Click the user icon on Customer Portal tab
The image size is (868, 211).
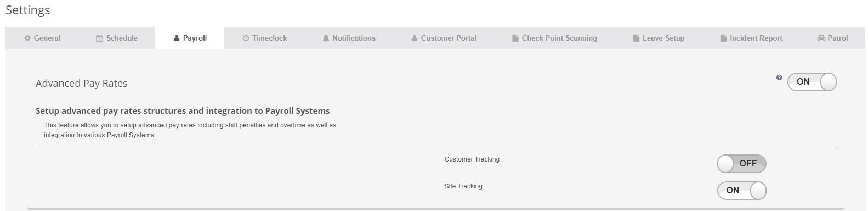point(415,38)
